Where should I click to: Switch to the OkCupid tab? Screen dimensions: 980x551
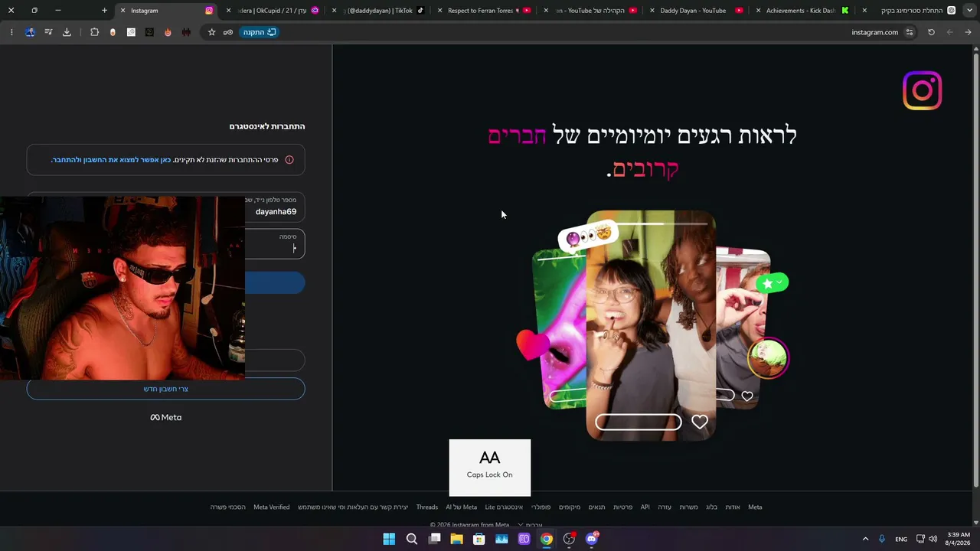pos(272,11)
